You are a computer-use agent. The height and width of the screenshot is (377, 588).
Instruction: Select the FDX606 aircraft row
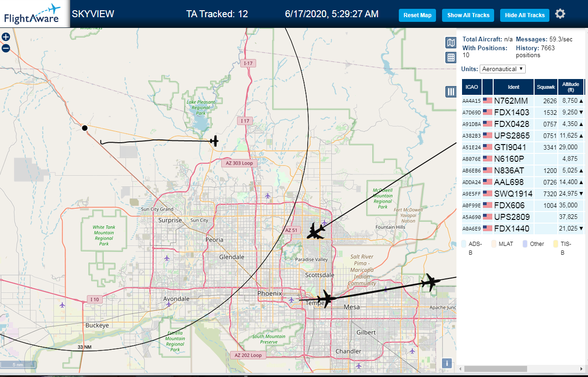click(523, 205)
